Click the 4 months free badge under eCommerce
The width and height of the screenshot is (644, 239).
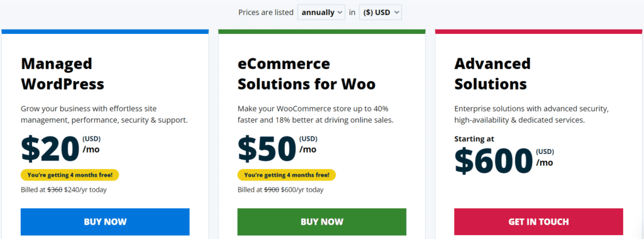(x=287, y=175)
